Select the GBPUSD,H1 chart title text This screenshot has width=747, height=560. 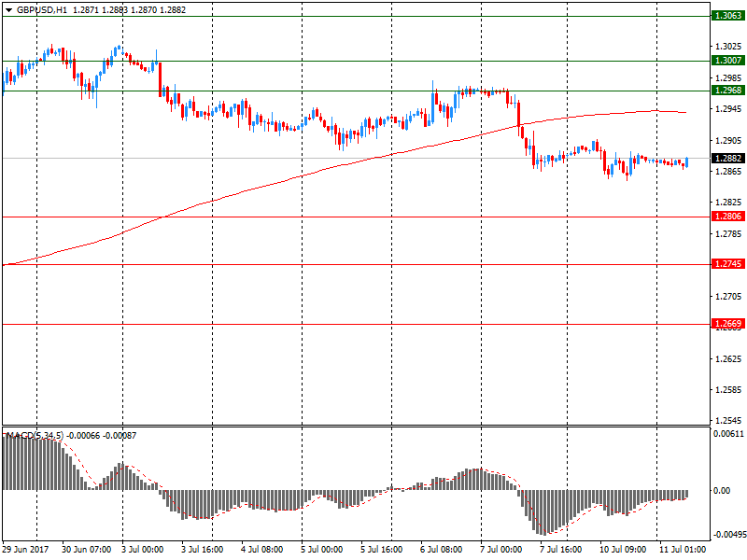pos(42,10)
